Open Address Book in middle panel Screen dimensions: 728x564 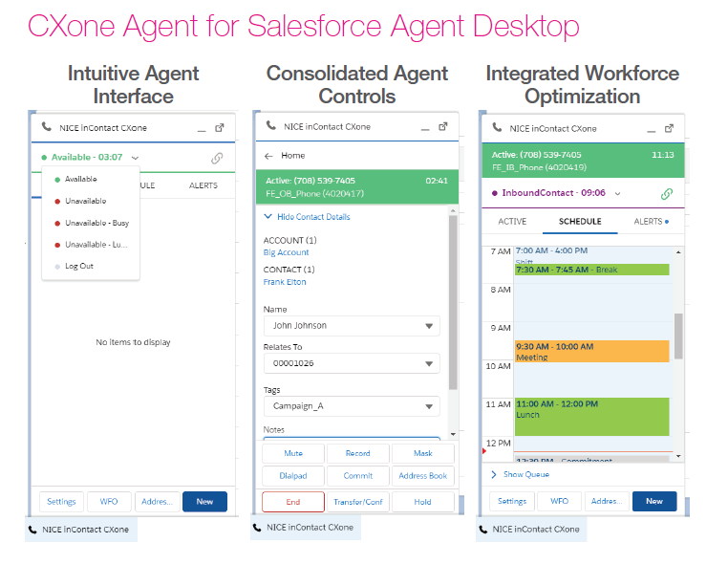tap(423, 476)
